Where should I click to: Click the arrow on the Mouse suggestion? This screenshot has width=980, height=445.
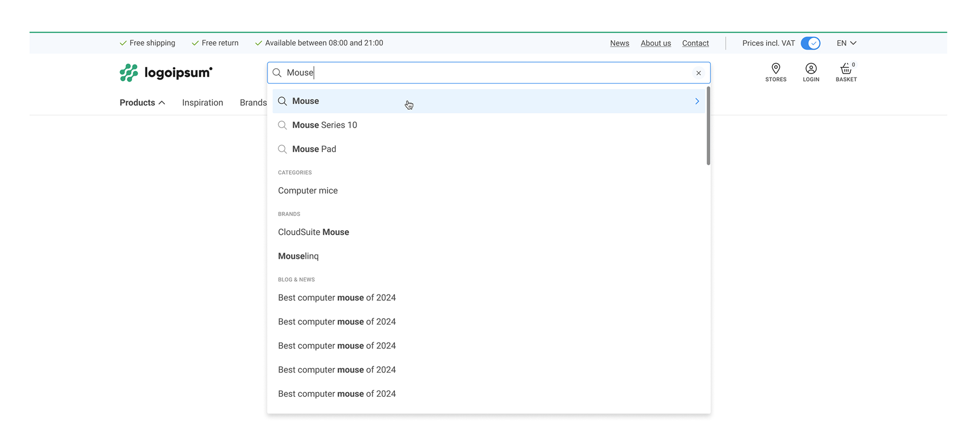697,101
